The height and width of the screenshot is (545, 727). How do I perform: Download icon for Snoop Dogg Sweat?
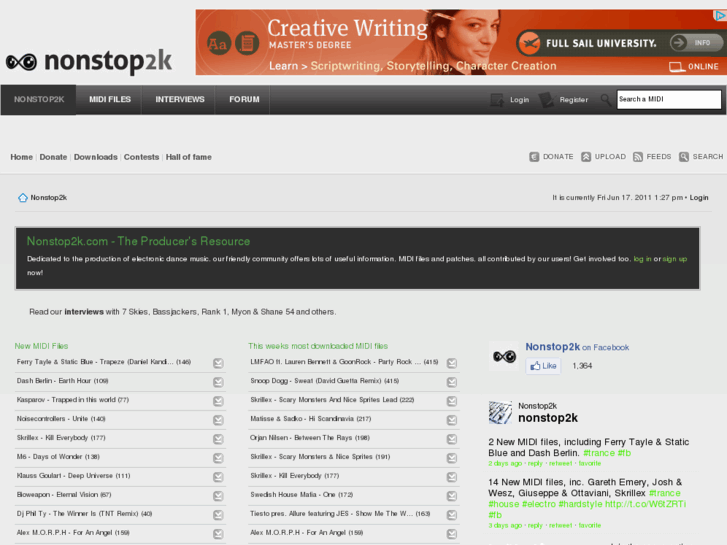pyautogui.click(x=452, y=382)
